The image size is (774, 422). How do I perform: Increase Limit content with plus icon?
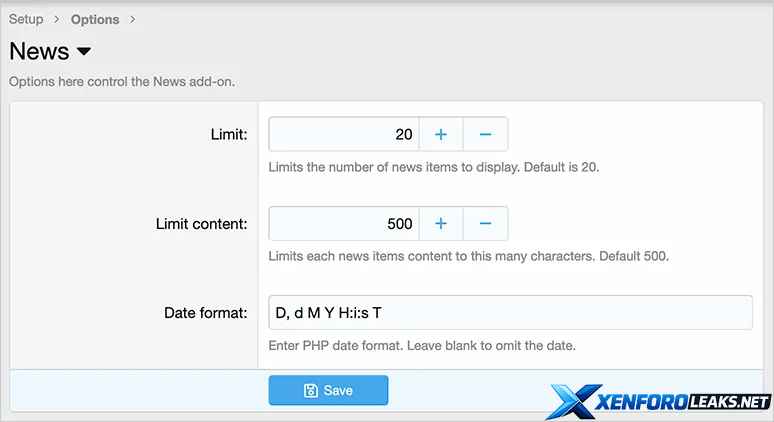440,224
